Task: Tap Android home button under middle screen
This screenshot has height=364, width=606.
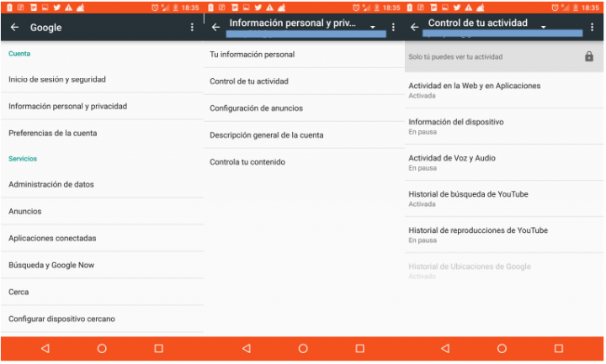Action: 303,349
